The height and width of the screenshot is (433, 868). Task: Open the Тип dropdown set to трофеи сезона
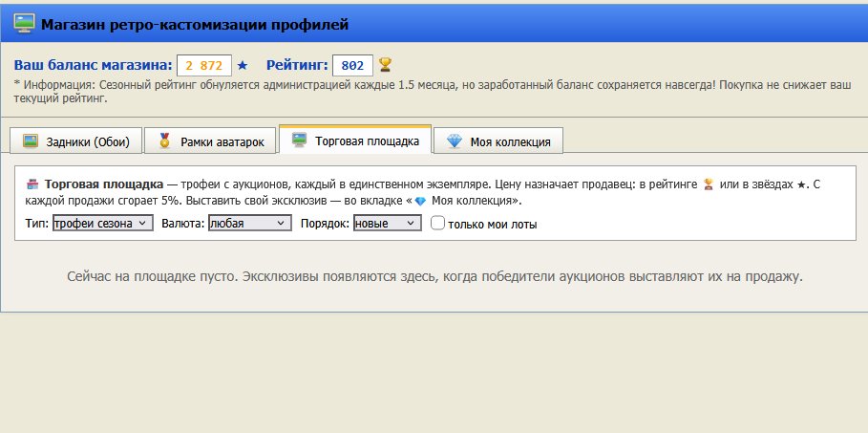coord(103,224)
